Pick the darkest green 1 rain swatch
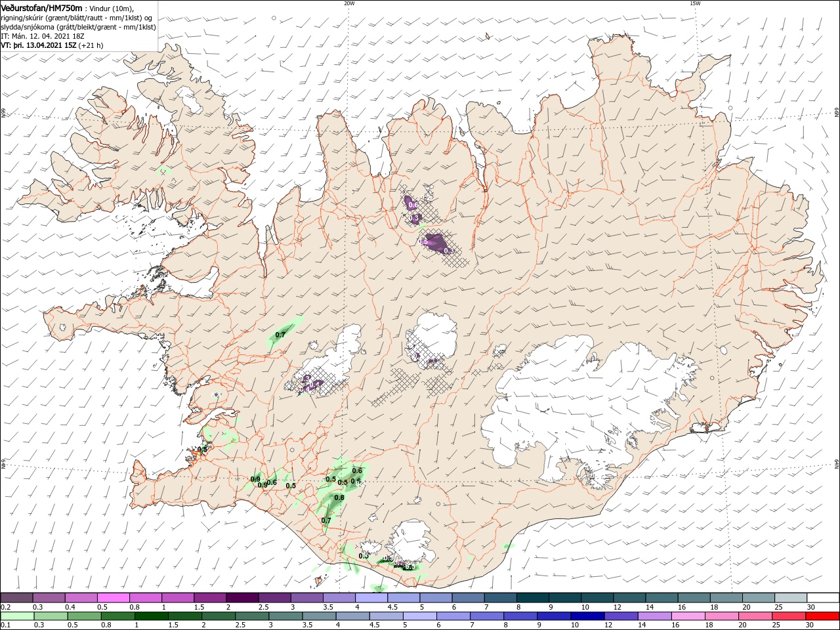 click(151, 616)
